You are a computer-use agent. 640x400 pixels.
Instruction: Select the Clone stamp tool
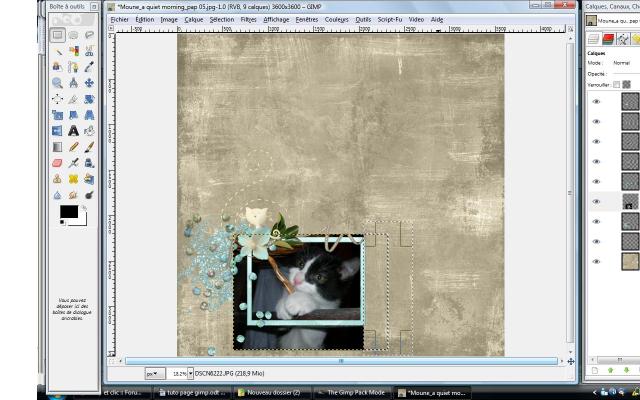point(58,179)
